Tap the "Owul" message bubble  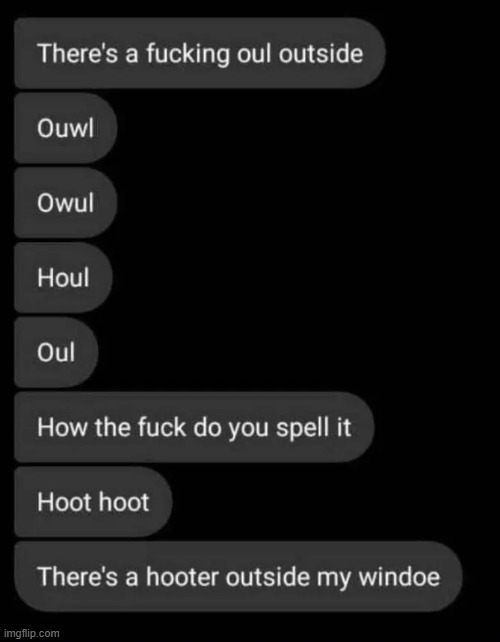pos(66,202)
